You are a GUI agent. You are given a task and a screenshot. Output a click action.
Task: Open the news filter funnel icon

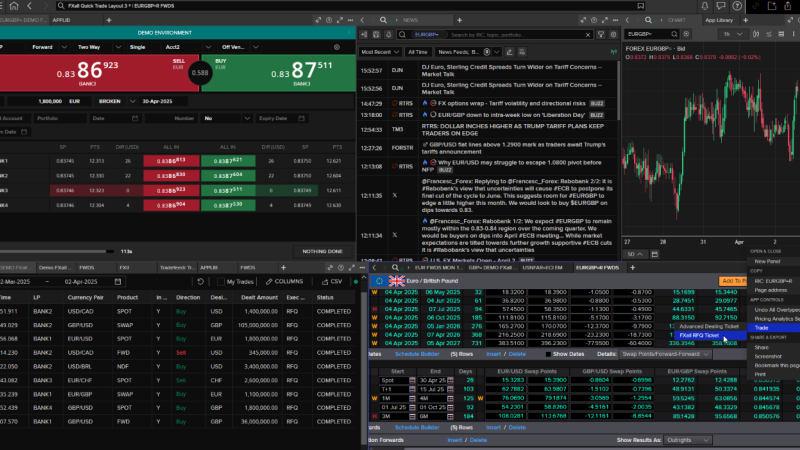coord(601,35)
